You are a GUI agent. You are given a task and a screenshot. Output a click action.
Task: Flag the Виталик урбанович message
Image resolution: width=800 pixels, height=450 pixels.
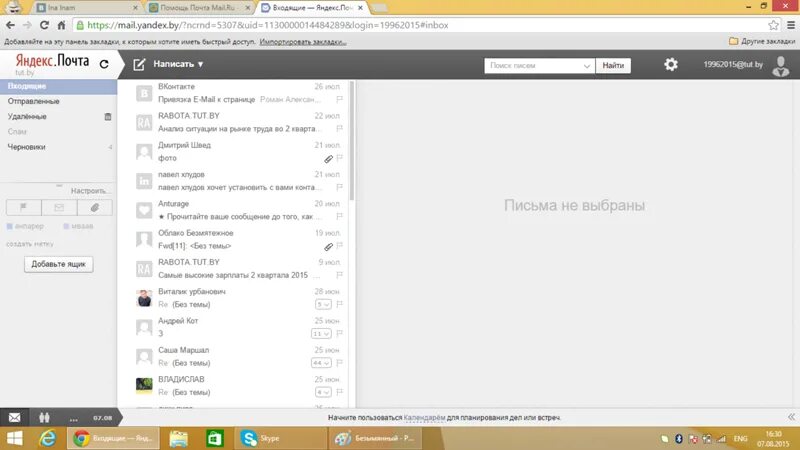point(340,304)
